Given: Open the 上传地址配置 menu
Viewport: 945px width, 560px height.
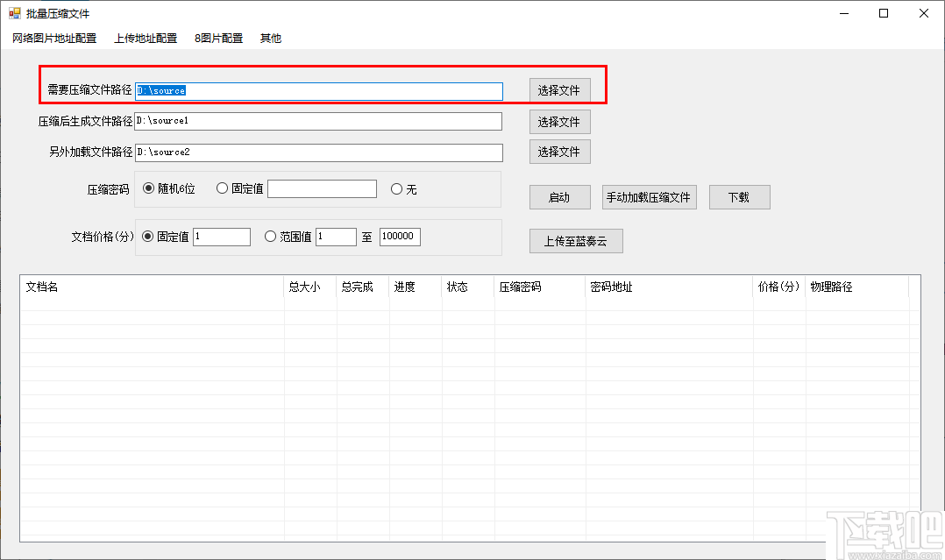Looking at the screenshot, I should [x=145, y=38].
